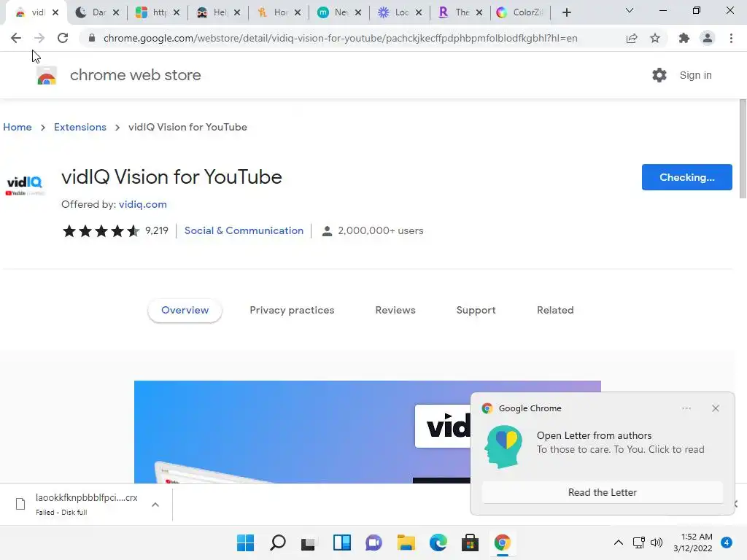The height and width of the screenshot is (560, 747).
Task: Switch to the Dar tab with moon icon
Action: coord(97,12)
